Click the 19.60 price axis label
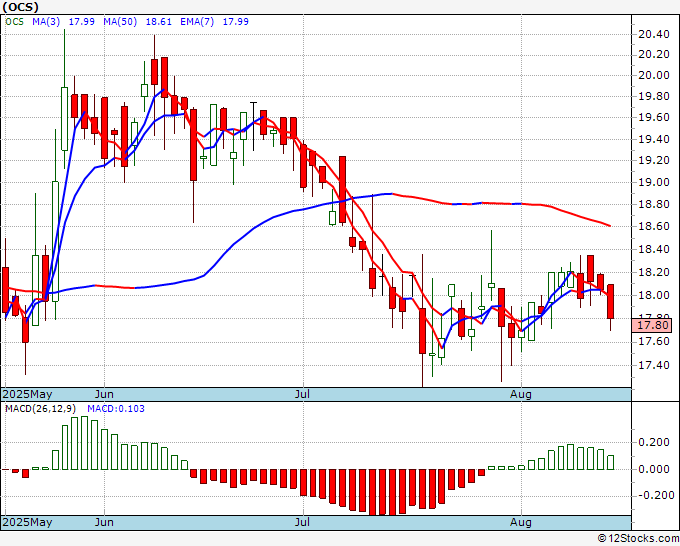This screenshot has width=680, height=546. pyautogui.click(x=654, y=118)
